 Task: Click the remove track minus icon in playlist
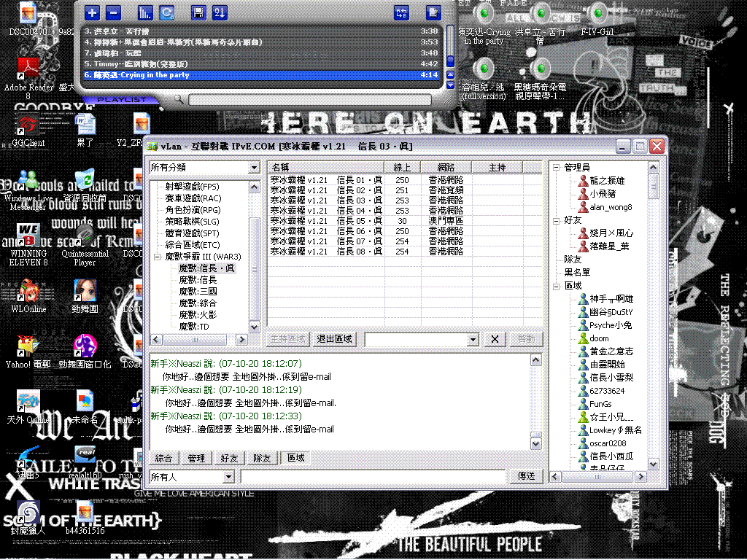[113, 12]
